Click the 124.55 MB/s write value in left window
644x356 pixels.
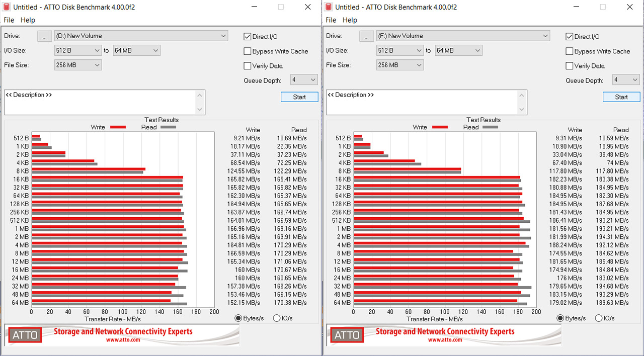coord(244,171)
